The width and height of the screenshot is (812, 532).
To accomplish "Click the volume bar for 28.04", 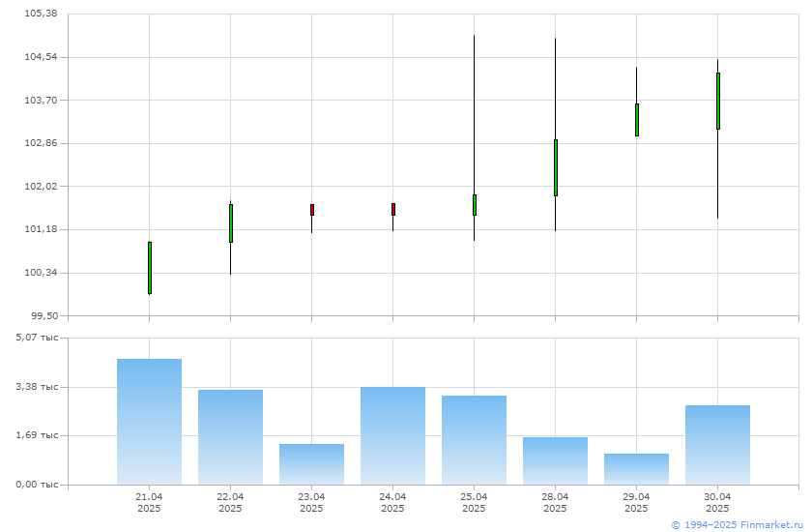I will [555, 461].
